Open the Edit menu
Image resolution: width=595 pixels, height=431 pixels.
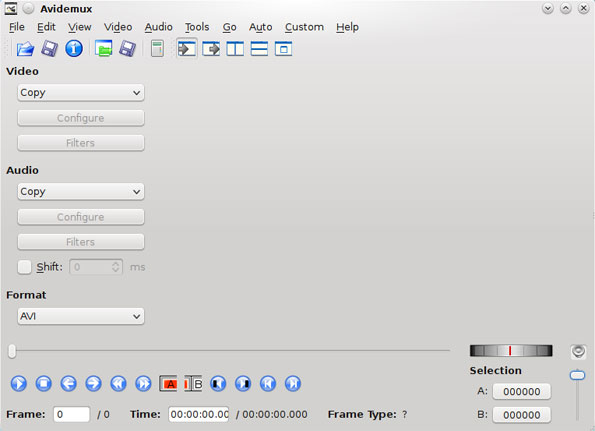46,27
